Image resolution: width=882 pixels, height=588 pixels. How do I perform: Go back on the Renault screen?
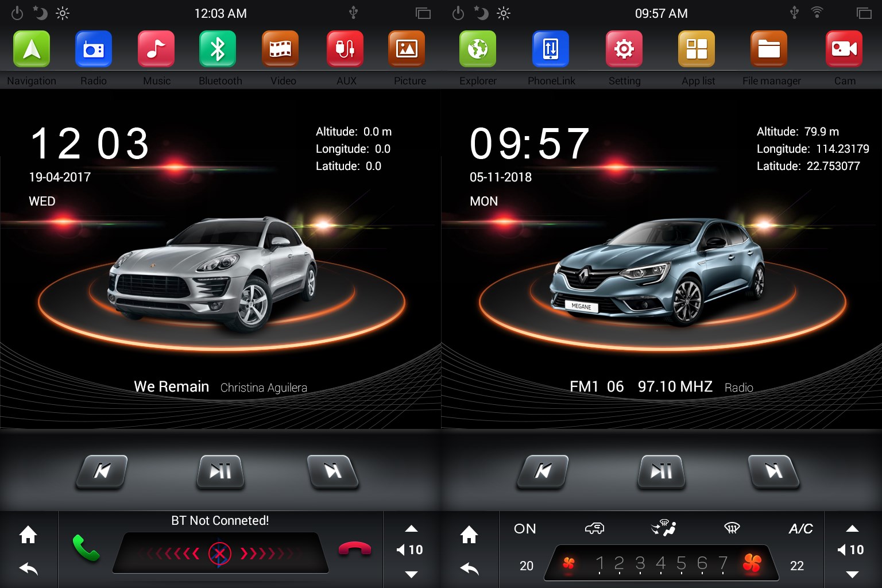click(469, 568)
